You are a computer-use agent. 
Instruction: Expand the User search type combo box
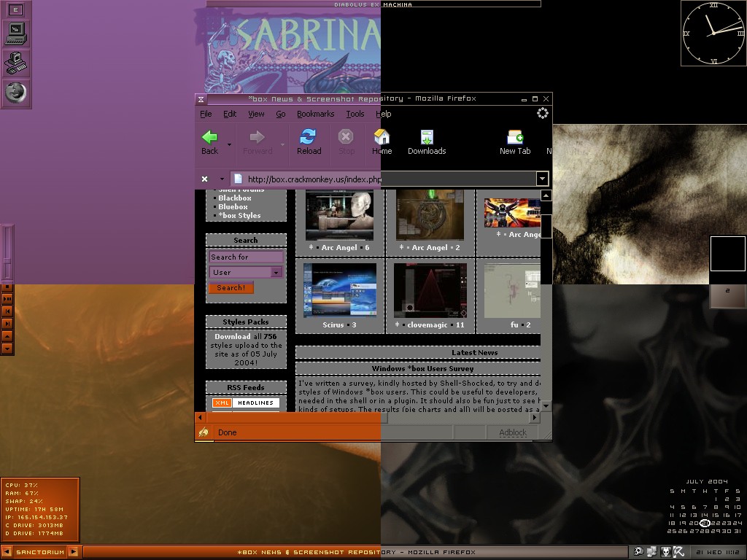point(276,272)
